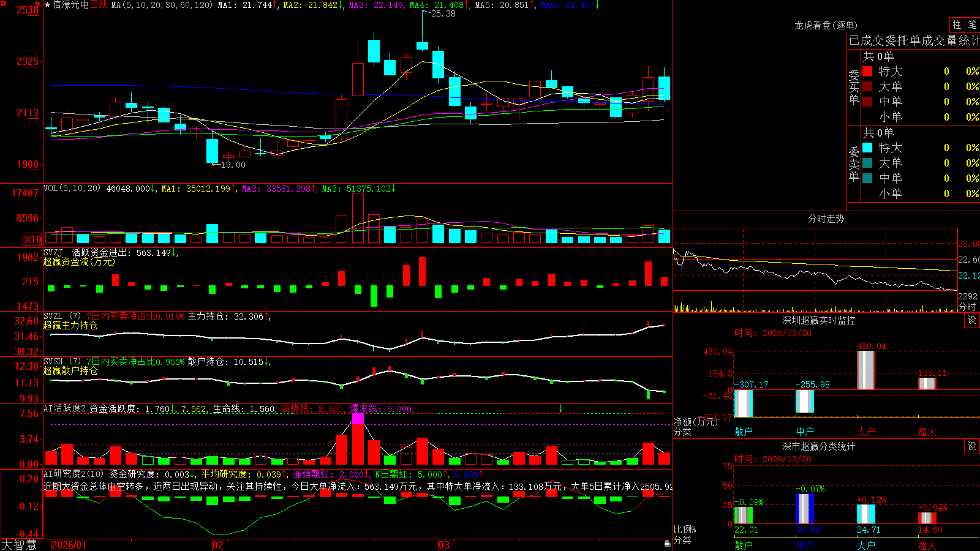
Task: Click the -255.98 中户 bar in 深圳超赢实时监控
Action: pos(805,401)
